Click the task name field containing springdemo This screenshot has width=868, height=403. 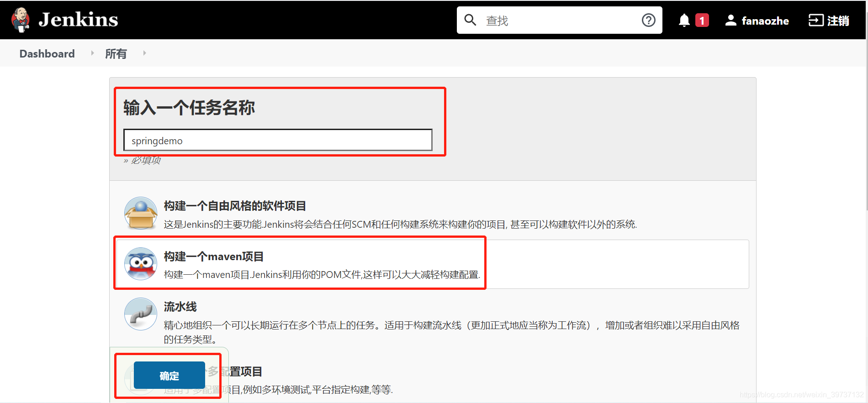click(x=278, y=140)
